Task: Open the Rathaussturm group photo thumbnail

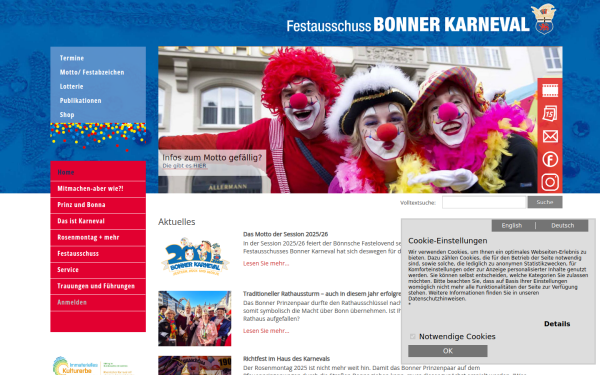Action: click(x=195, y=318)
